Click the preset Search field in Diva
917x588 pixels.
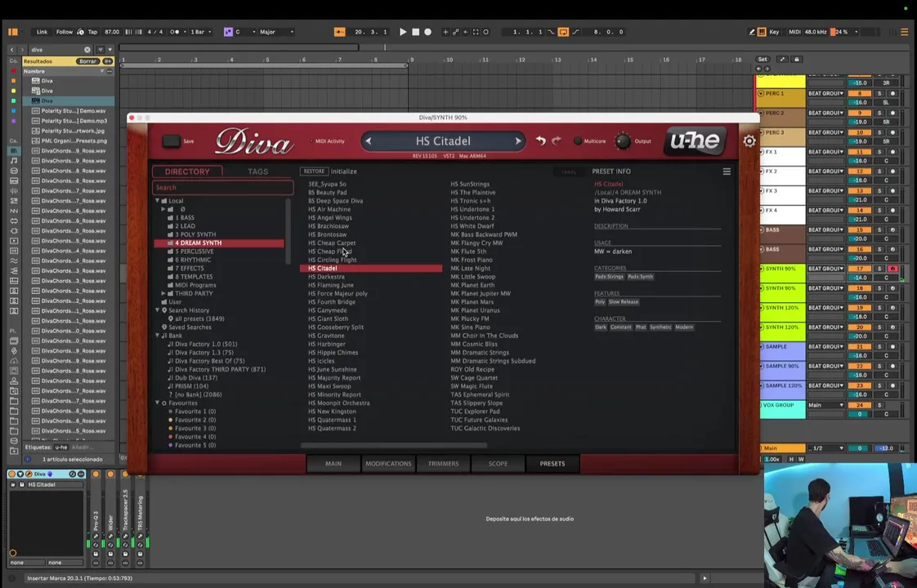tap(223, 188)
